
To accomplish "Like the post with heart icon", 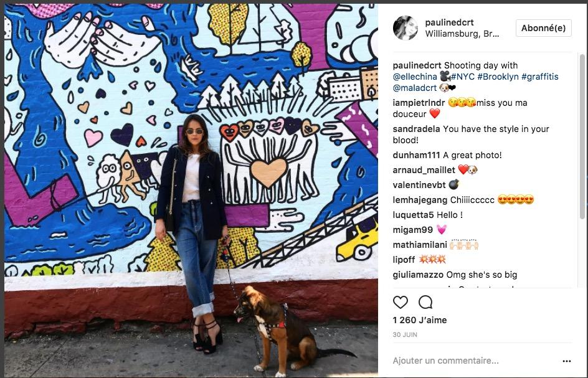I will click(x=400, y=302).
